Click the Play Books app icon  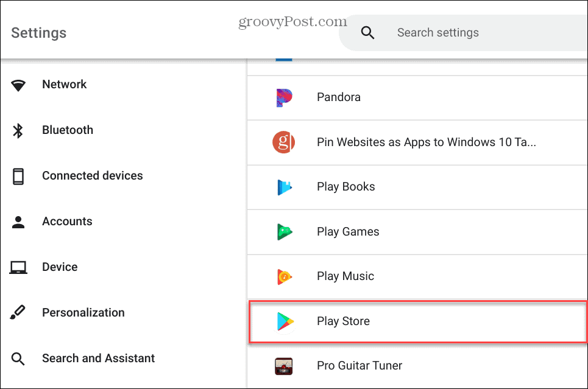click(284, 187)
